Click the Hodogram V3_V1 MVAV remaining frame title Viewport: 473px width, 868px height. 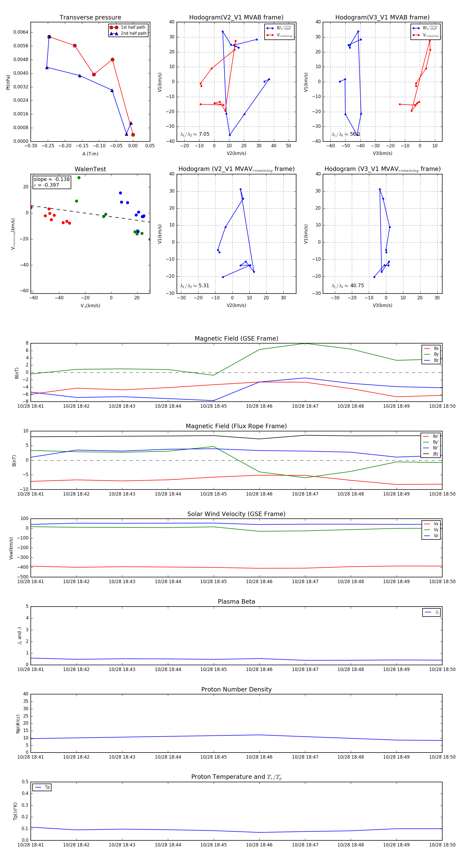tap(382, 169)
